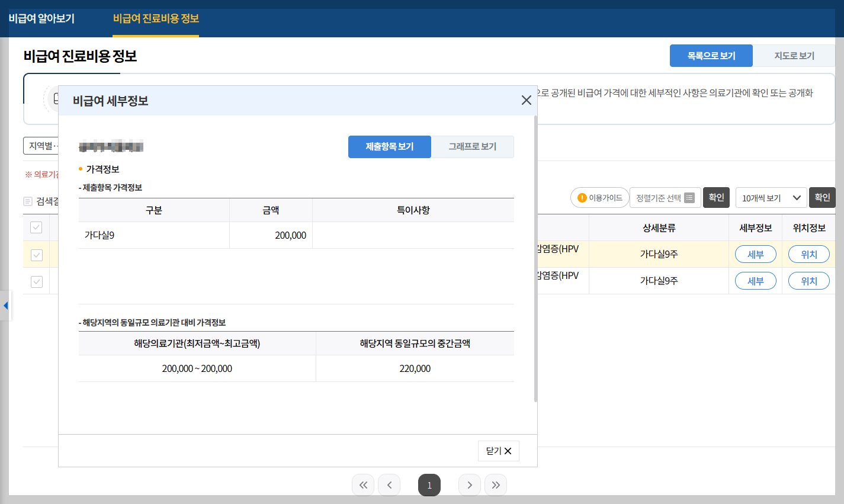844x504 pixels.
Task: Click the 특이사항 column header
Action: [413, 210]
